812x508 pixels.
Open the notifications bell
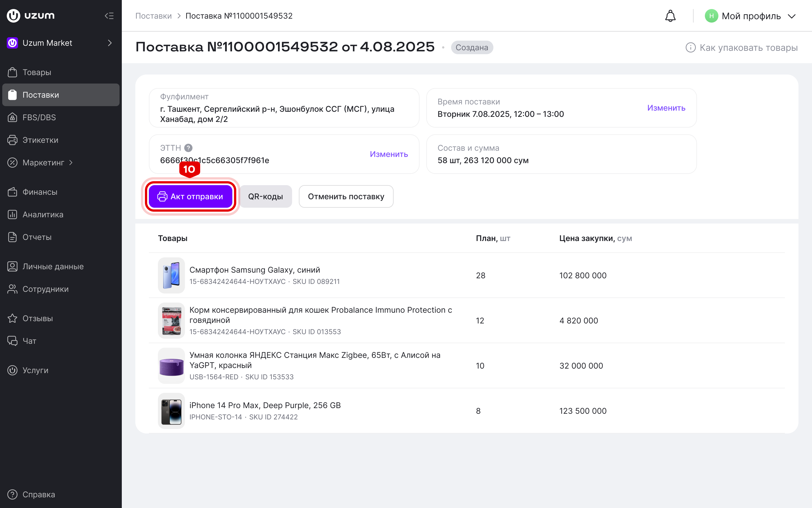pos(670,16)
